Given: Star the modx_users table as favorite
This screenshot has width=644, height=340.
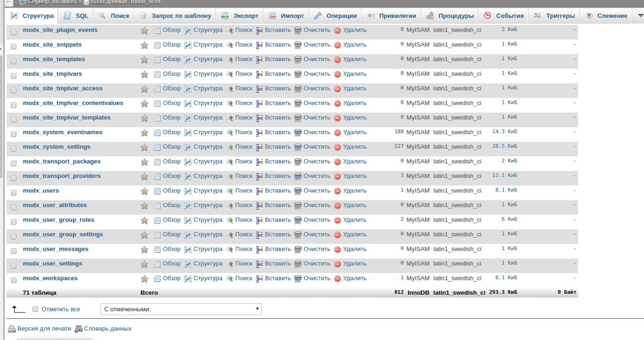Looking at the screenshot, I should (x=144, y=191).
